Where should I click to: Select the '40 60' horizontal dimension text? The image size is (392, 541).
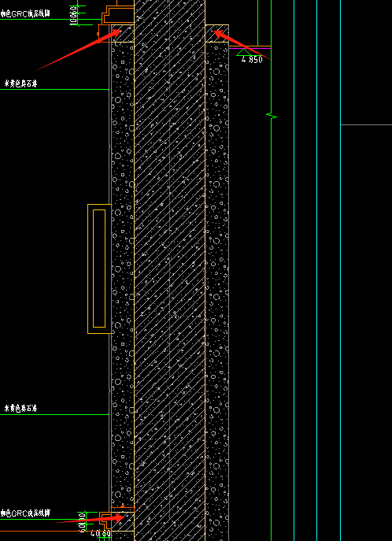tap(101, 534)
